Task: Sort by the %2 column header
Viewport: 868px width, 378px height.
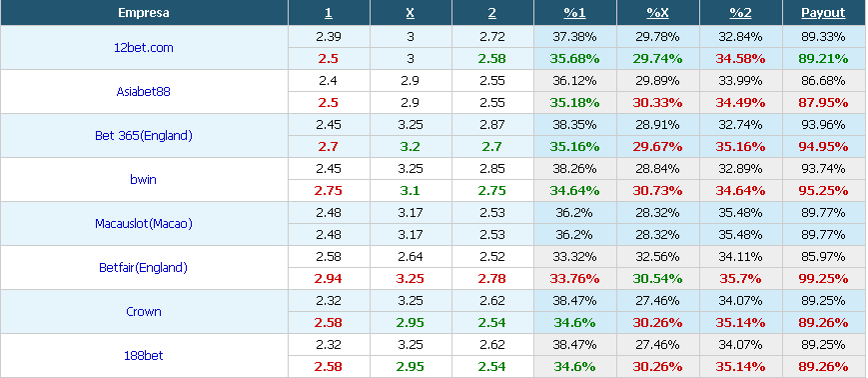Action: [x=740, y=13]
